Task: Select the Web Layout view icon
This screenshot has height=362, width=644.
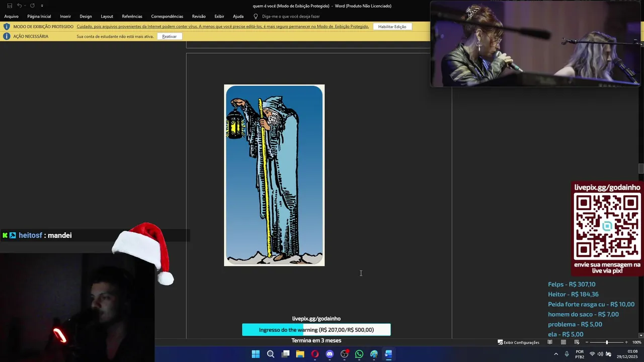Action: point(577,342)
